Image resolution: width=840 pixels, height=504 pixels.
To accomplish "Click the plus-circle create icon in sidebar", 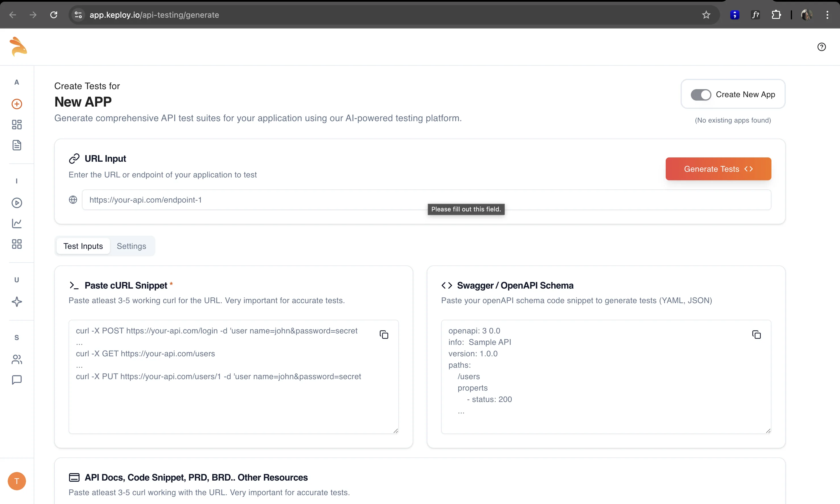I will (17, 104).
